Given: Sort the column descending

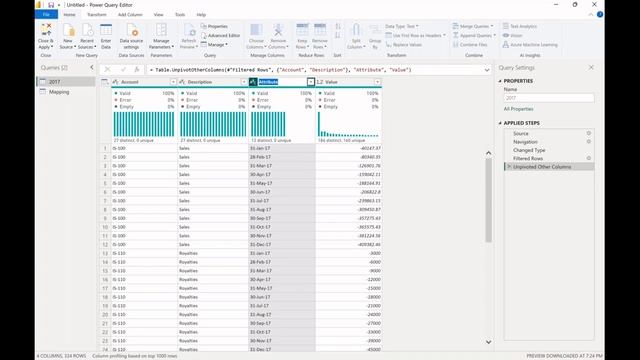Looking at the screenshot, I should (x=338, y=36).
